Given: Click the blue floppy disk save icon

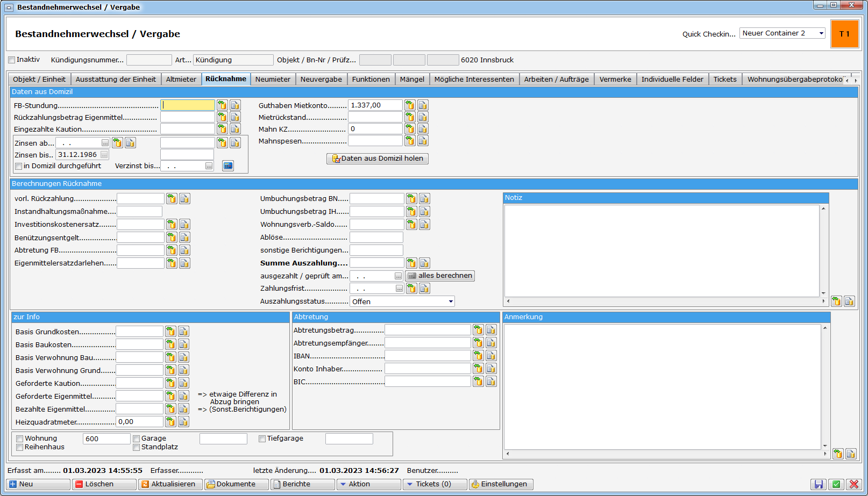Looking at the screenshot, I should pyautogui.click(x=819, y=484).
